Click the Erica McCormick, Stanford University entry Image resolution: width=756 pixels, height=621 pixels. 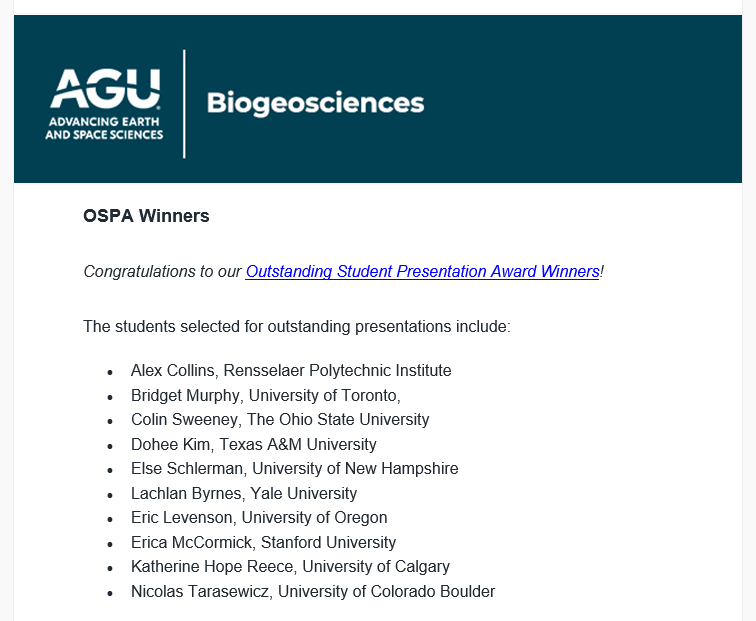point(263,542)
